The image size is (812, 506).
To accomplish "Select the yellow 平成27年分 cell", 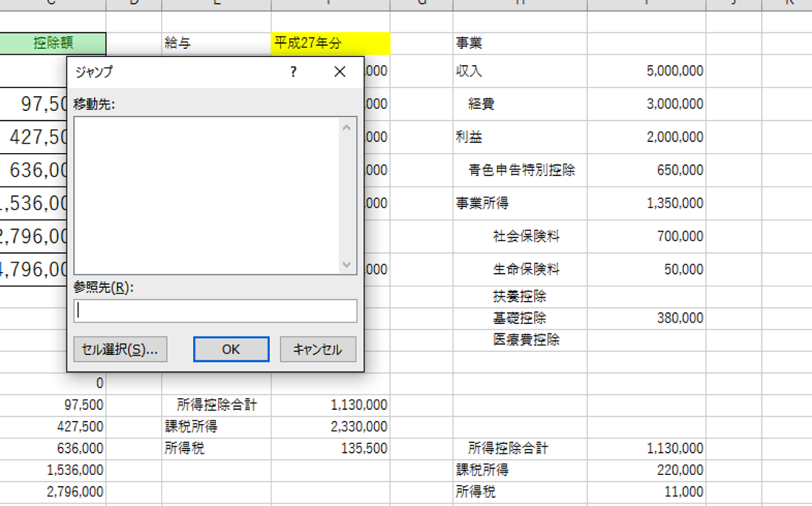I will point(330,44).
